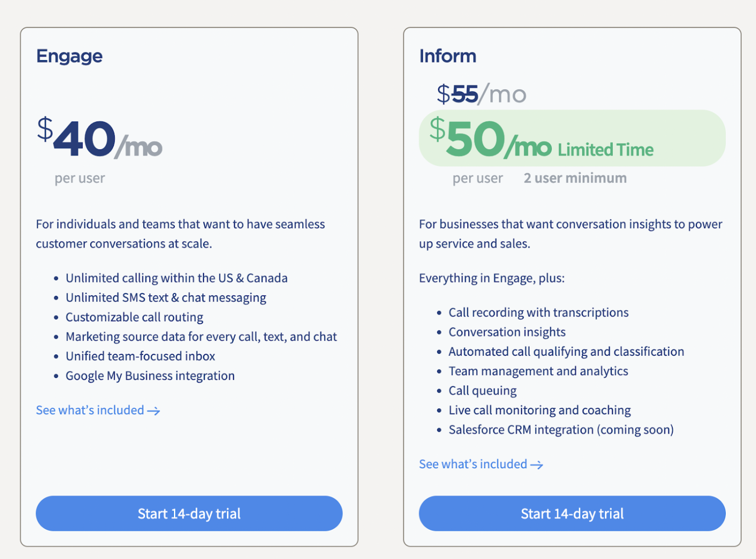Start the Inform plan 14-day trial
Screen dimensions: 756x559
[x=572, y=513]
